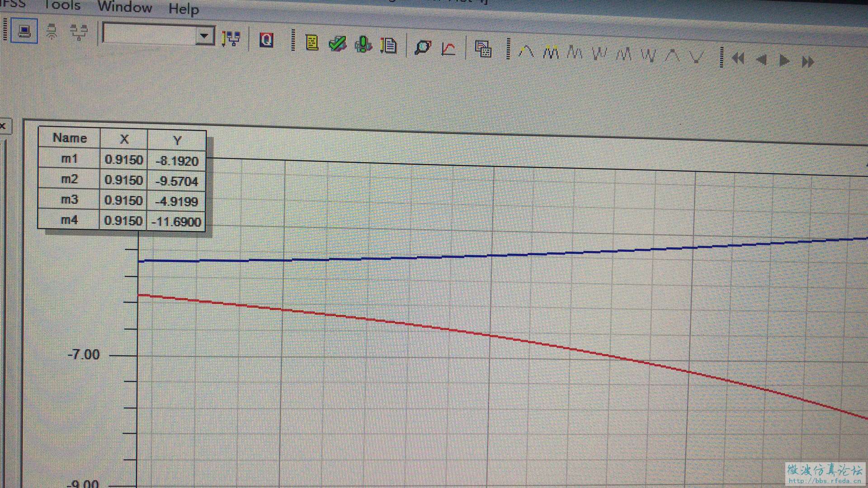Image resolution: width=868 pixels, height=488 pixels.
Task: Step forward with single right arrow
Action: point(784,61)
